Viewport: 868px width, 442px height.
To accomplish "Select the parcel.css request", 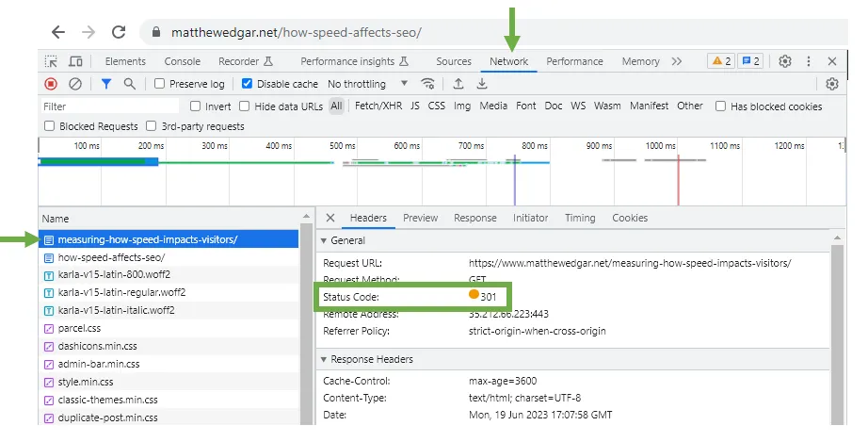I will pos(169,329).
